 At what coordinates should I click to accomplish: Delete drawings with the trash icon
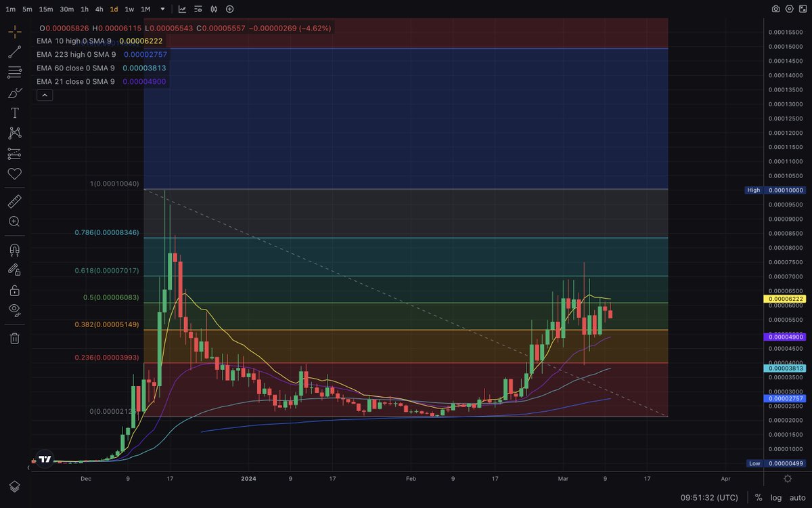coord(14,338)
